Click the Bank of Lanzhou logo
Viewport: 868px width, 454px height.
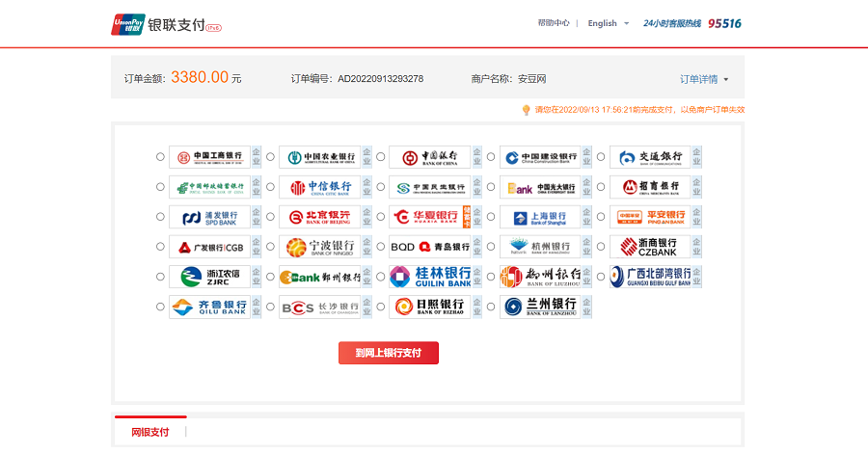click(x=541, y=307)
